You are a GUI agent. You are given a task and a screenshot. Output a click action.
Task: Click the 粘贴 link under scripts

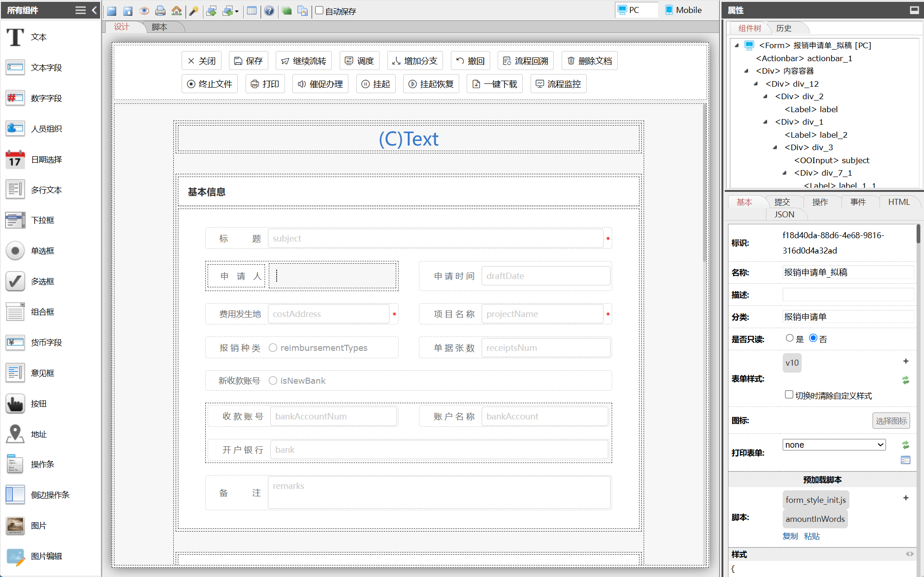click(812, 536)
